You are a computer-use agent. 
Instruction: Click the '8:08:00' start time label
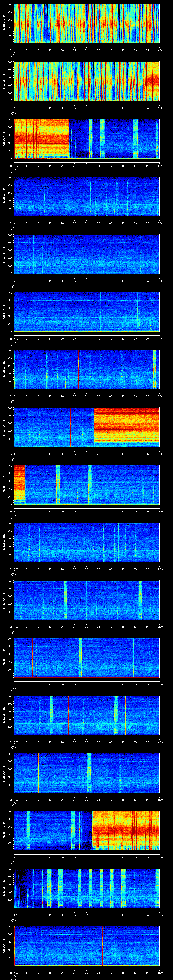tap(14, 454)
